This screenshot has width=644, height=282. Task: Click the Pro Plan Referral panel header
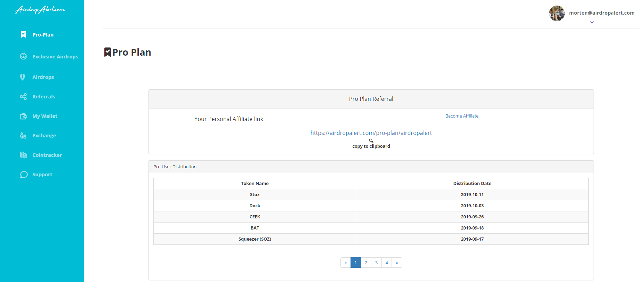pos(371,99)
